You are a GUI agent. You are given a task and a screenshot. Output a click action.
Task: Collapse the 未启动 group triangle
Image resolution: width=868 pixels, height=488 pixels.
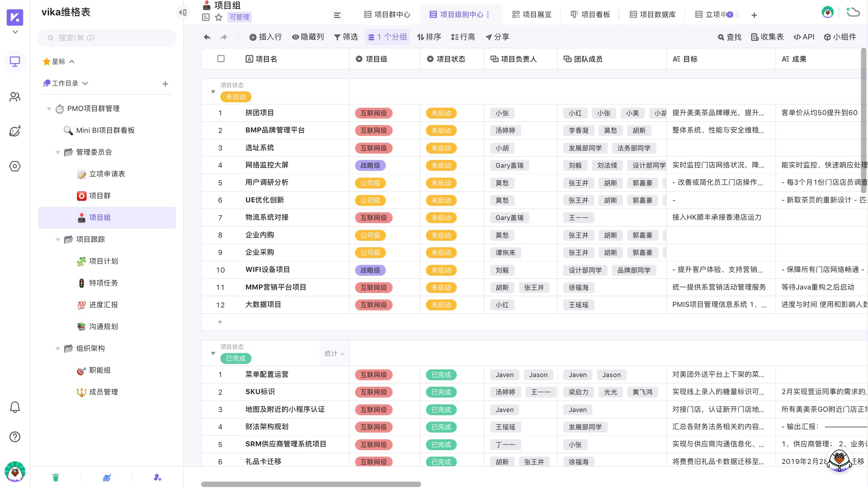coord(213,91)
